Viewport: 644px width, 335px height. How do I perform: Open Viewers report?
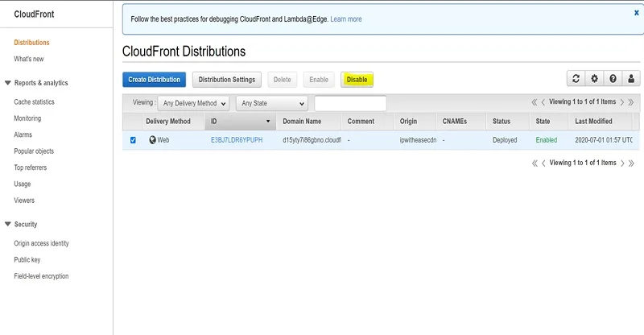click(x=24, y=201)
